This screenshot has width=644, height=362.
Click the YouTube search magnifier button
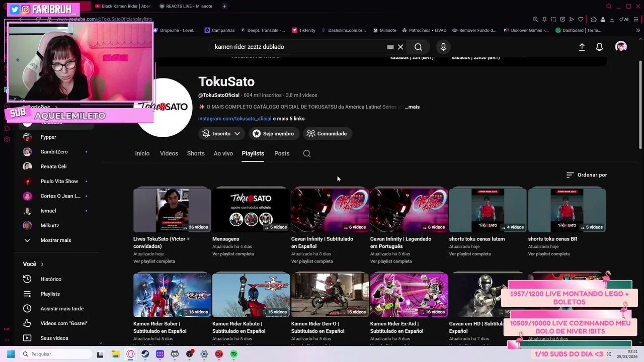418,47
